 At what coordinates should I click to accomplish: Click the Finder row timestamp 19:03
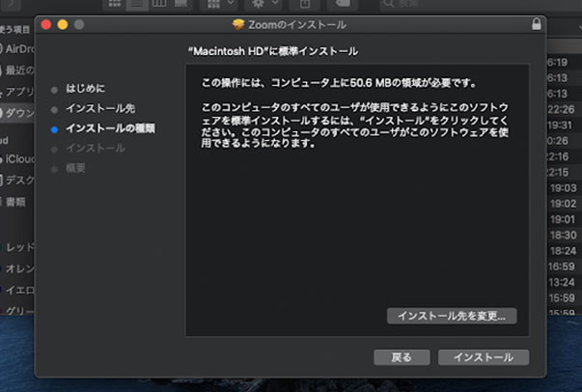pyautogui.click(x=563, y=188)
